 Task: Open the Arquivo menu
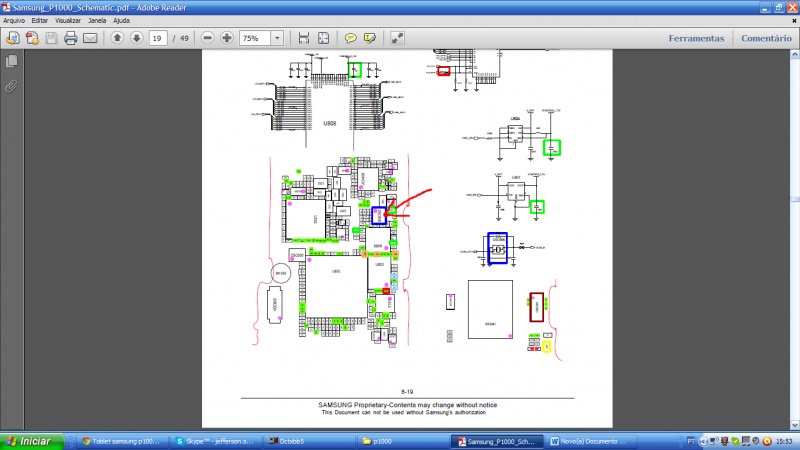click(x=14, y=20)
